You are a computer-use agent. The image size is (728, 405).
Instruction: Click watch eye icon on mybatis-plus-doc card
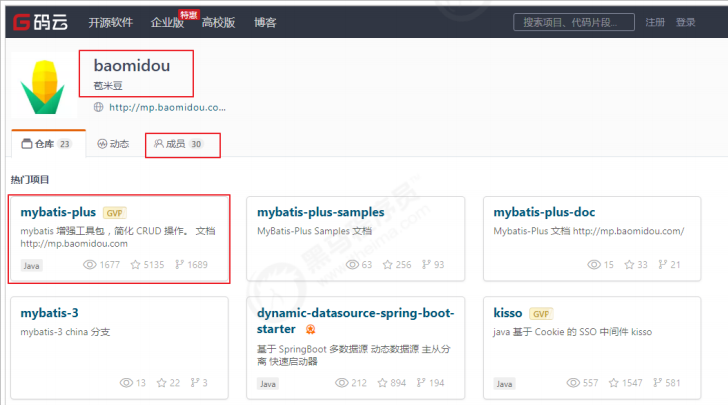(594, 265)
